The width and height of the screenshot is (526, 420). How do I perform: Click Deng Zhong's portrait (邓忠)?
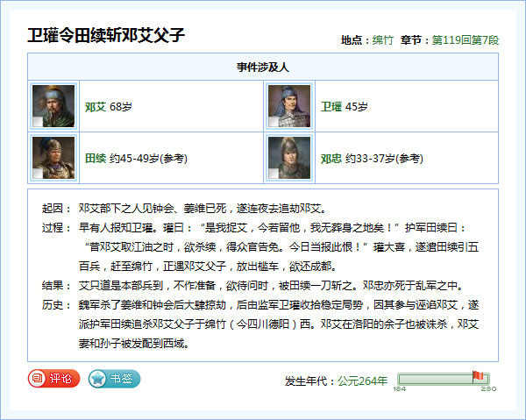pos(289,158)
